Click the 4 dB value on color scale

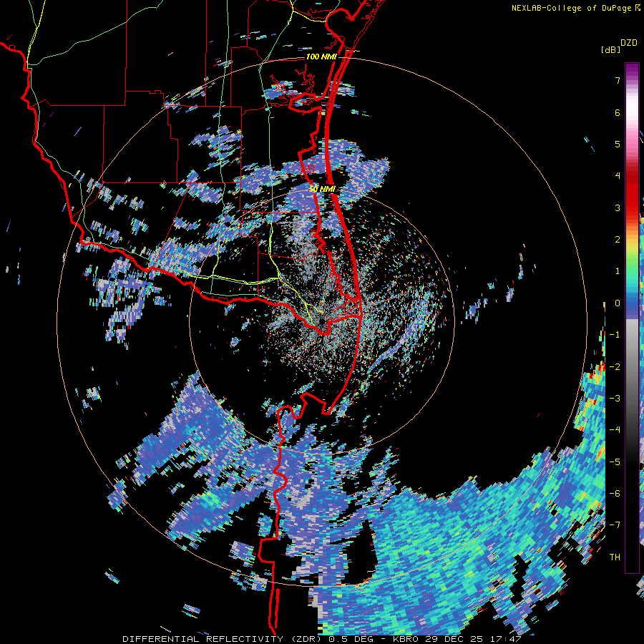click(x=618, y=176)
